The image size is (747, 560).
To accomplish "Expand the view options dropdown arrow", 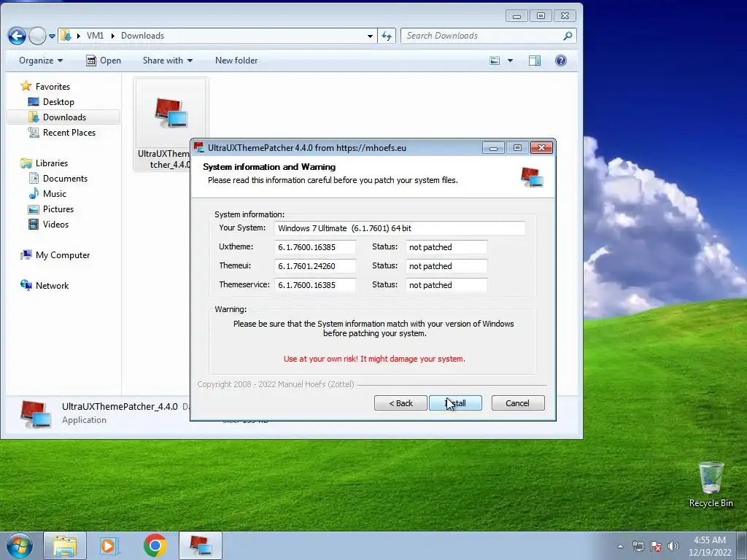I will tap(510, 61).
